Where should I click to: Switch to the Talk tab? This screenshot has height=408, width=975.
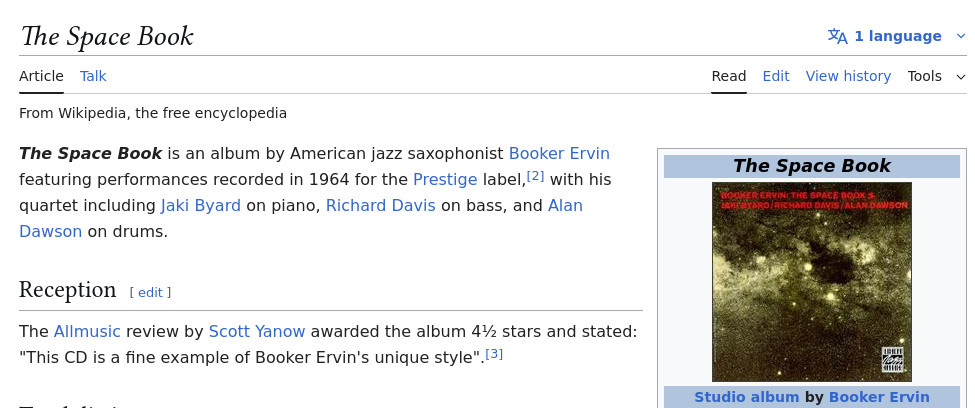(93, 76)
